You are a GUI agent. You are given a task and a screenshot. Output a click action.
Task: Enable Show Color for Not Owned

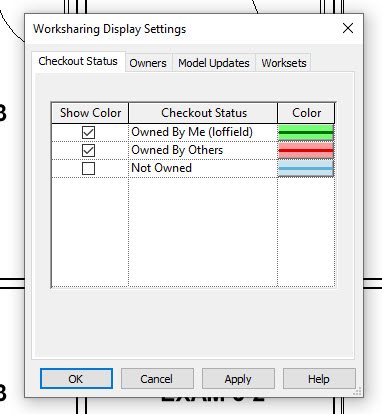pos(88,168)
